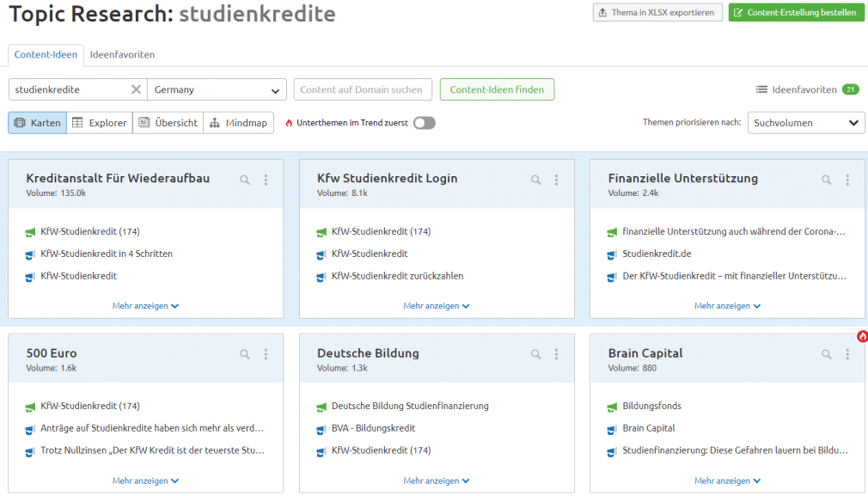The height and width of the screenshot is (496, 868).
Task: Click blue megaphone icon beside BVA - Bildungskredit
Action: [321, 430]
